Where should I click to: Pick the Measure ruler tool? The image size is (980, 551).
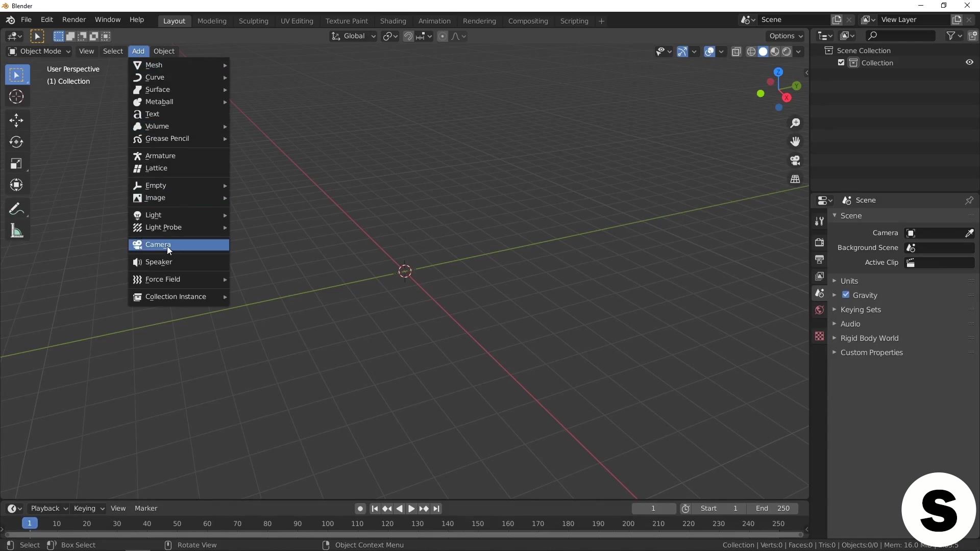(16, 232)
